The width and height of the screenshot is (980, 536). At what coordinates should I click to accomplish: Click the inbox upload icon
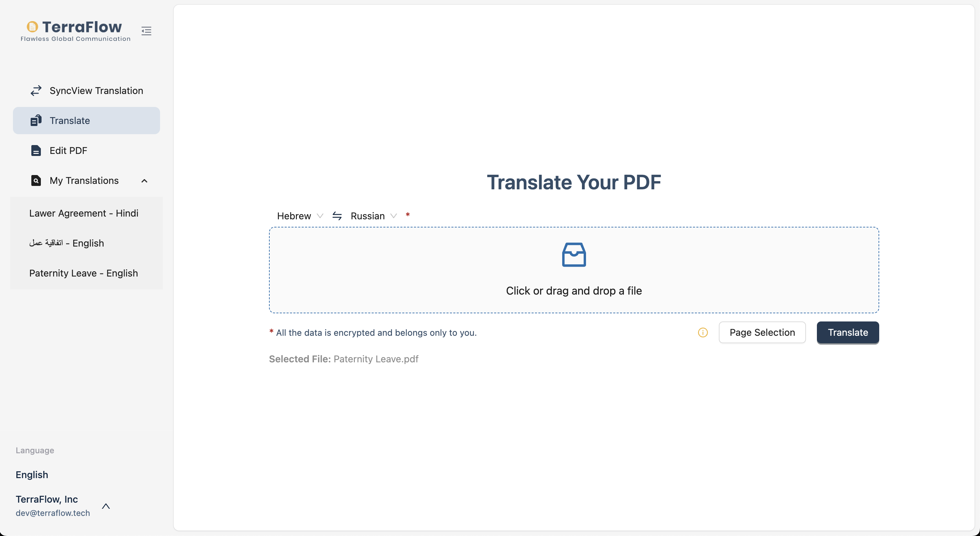pos(574,254)
